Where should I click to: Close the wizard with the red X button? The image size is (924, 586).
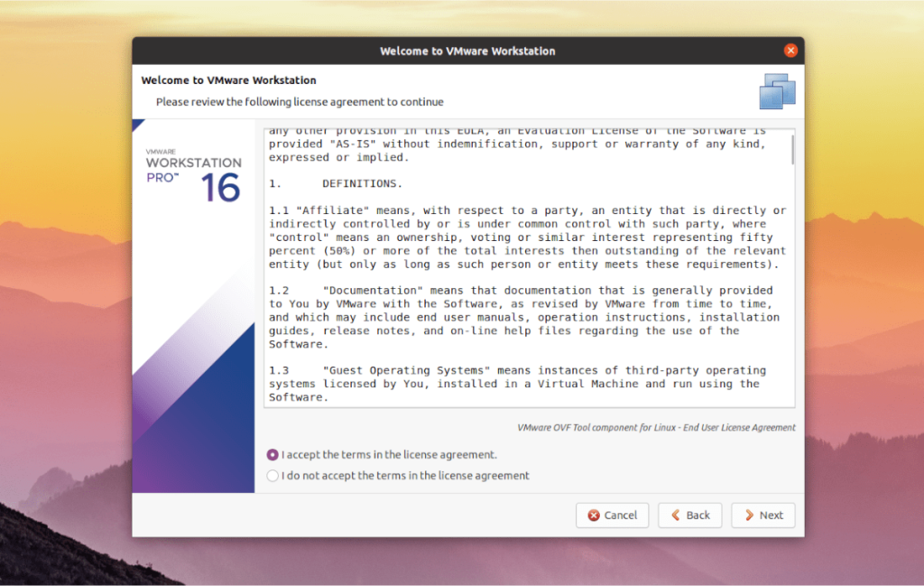791,51
